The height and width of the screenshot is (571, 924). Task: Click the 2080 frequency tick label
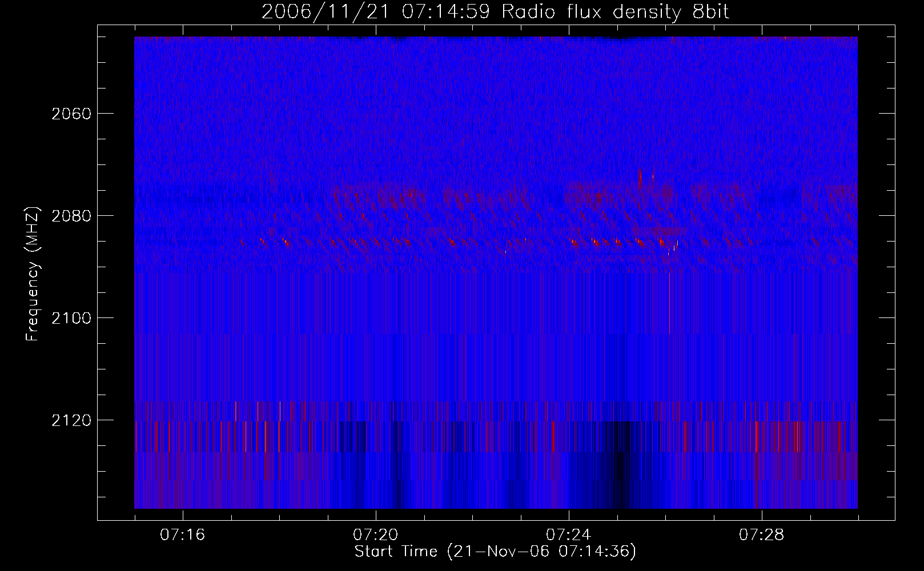pos(71,216)
